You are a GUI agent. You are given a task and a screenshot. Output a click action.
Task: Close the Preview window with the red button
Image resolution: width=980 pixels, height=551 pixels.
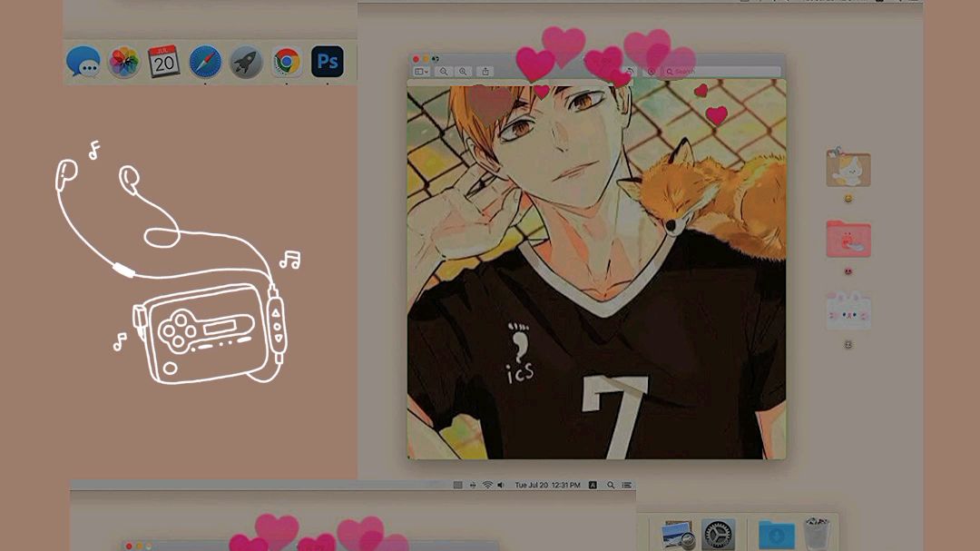pyautogui.click(x=416, y=59)
